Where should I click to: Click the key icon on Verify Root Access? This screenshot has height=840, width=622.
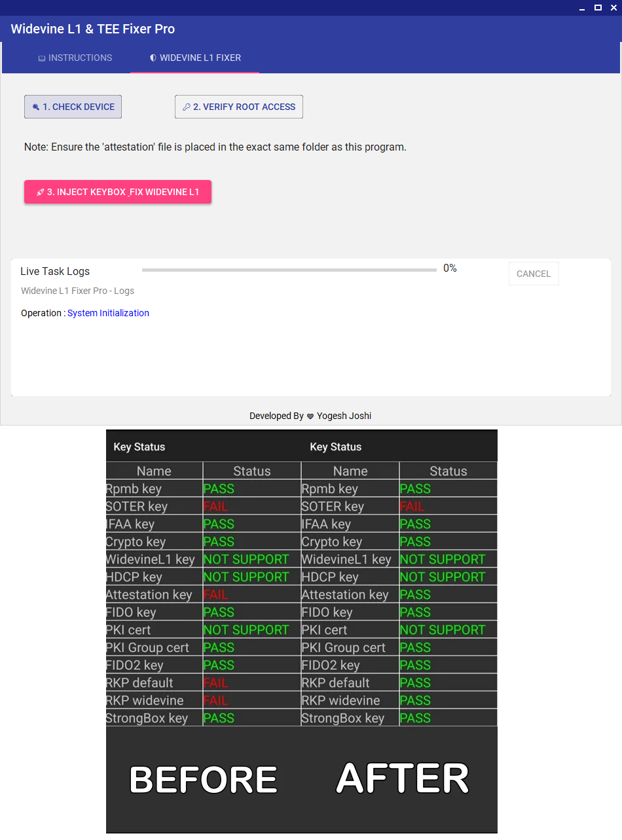point(187,107)
